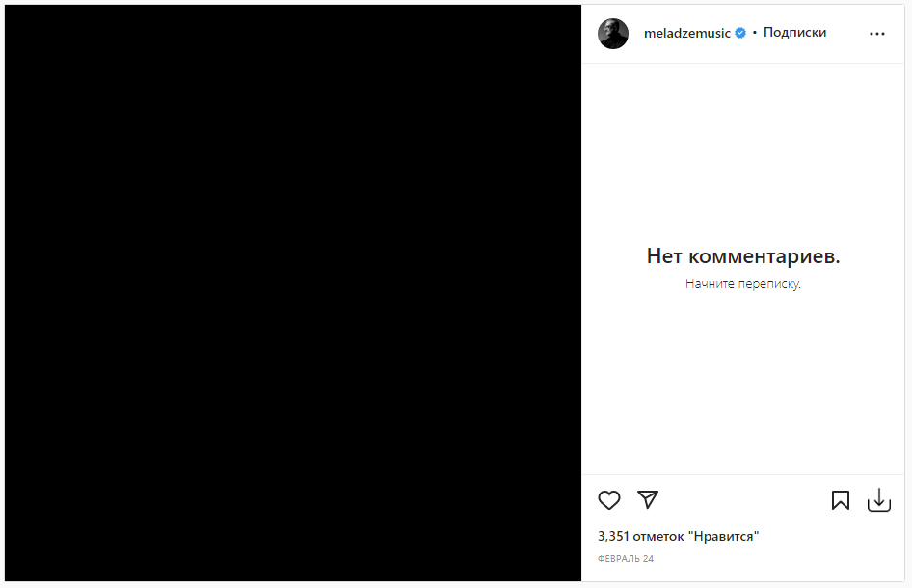Click the meladzemusic username
This screenshot has width=912, height=588.
[686, 32]
